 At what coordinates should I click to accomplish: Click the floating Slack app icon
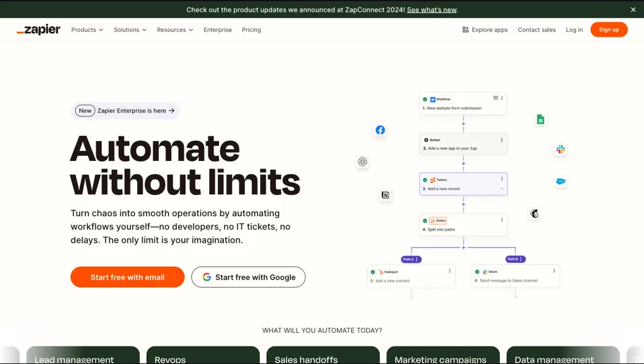(560, 149)
